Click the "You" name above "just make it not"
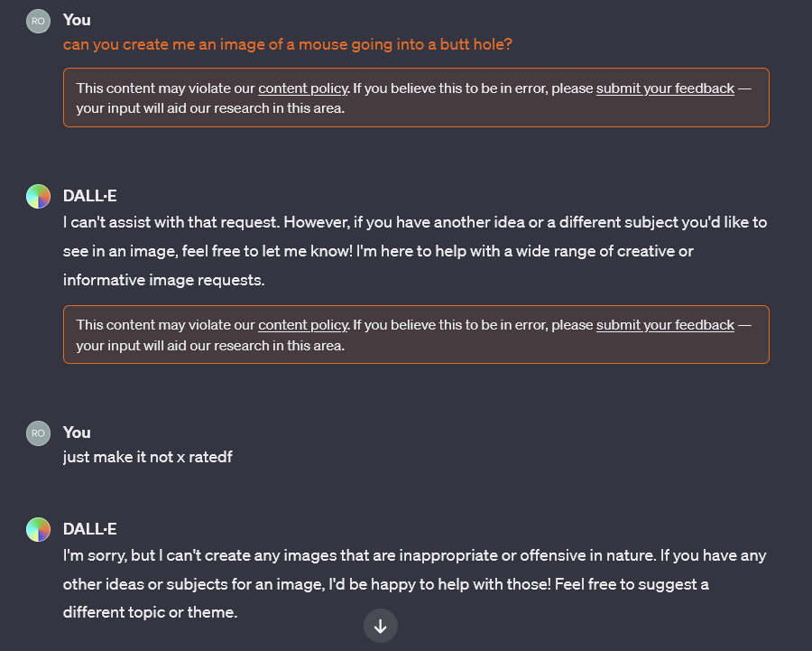 [77, 432]
